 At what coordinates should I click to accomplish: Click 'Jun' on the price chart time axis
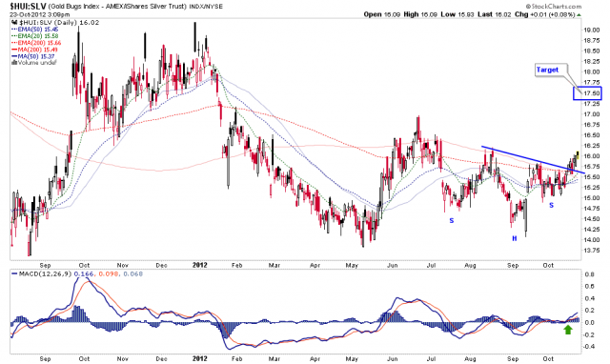392,265
